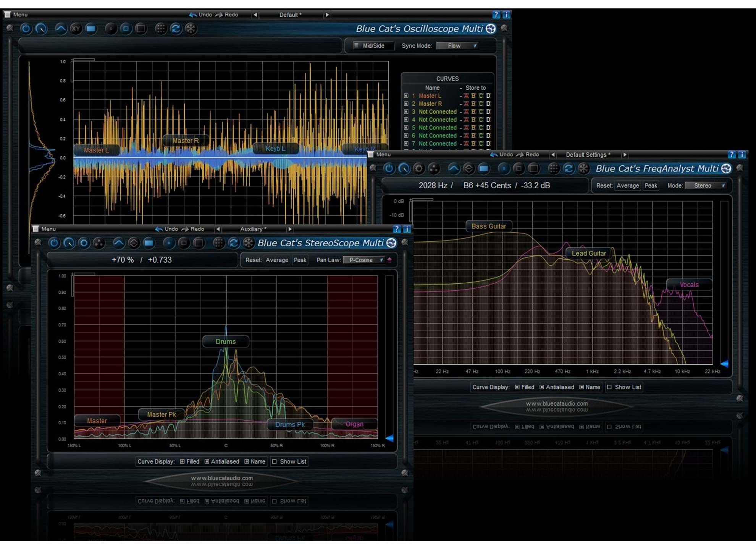
Task: Click the Oscilloscope dotted grid icon
Action: [161, 29]
